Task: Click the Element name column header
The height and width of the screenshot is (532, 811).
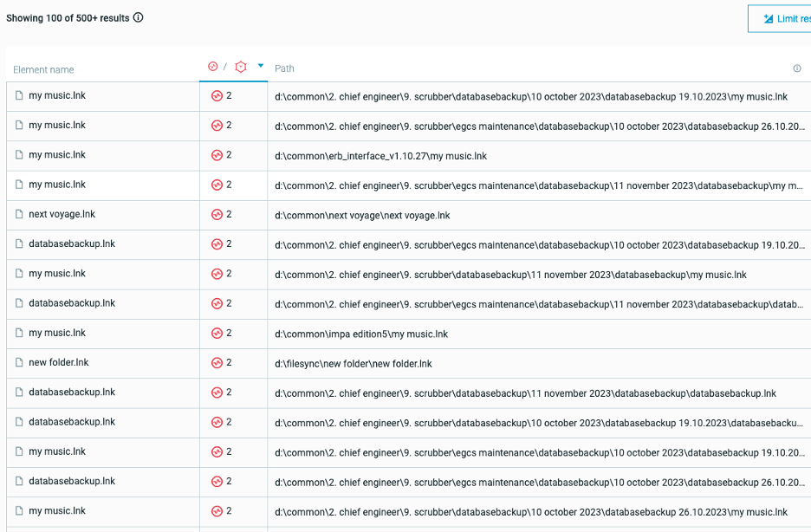Action: [43, 70]
